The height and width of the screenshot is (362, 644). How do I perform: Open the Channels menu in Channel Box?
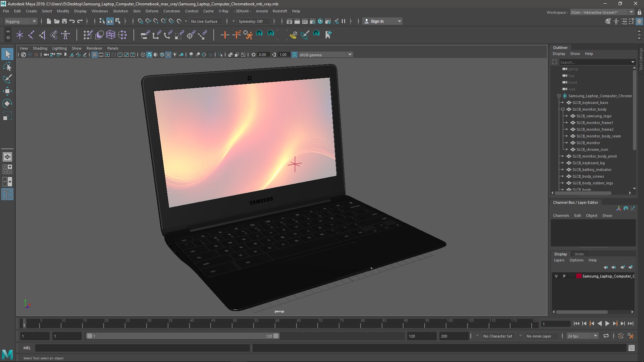click(561, 216)
